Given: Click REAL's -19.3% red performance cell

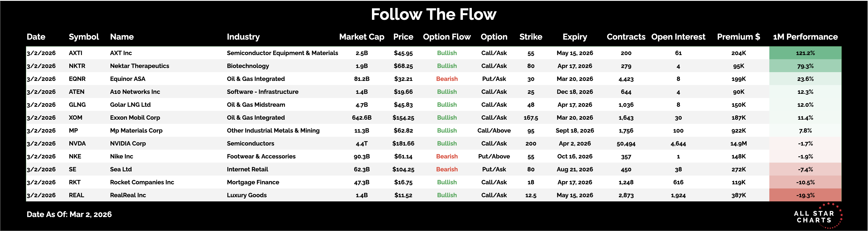Looking at the screenshot, I should [805, 195].
